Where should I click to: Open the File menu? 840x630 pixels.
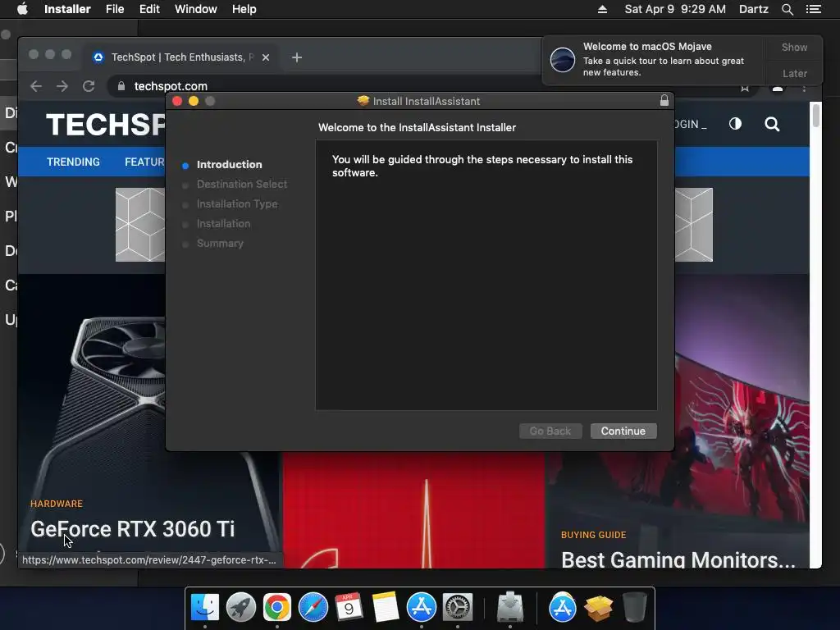pos(115,9)
